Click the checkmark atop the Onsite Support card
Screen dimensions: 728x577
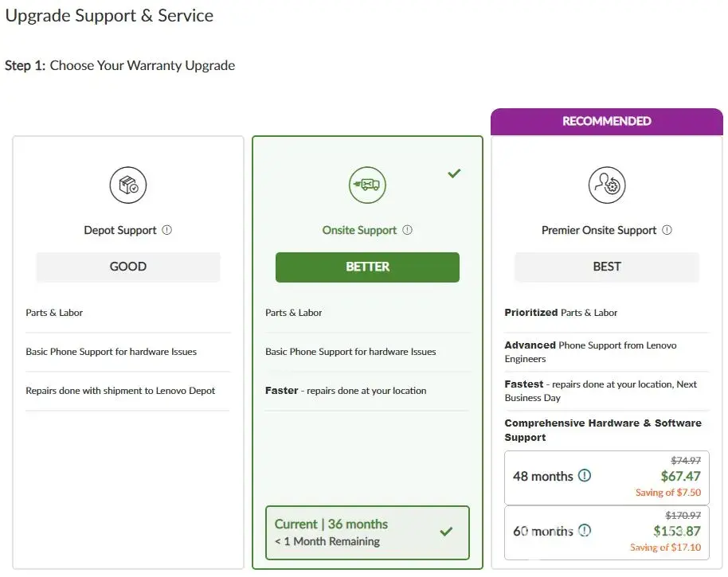[x=454, y=173]
